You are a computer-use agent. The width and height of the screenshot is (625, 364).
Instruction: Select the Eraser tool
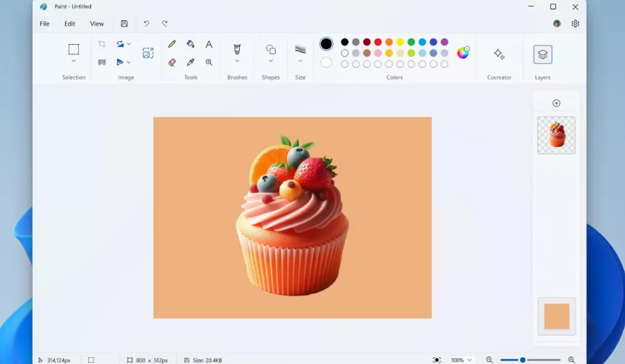tap(172, 62)
